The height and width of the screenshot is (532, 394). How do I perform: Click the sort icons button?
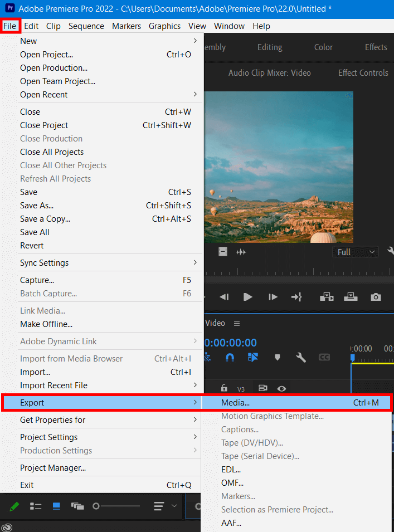coord(159,506)
